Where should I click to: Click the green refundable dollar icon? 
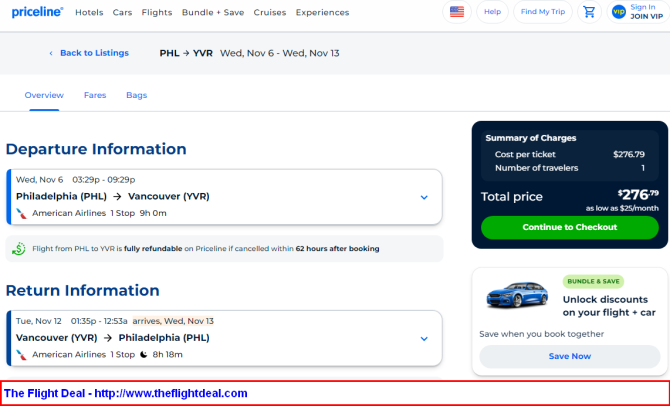(x=18, y=249)
